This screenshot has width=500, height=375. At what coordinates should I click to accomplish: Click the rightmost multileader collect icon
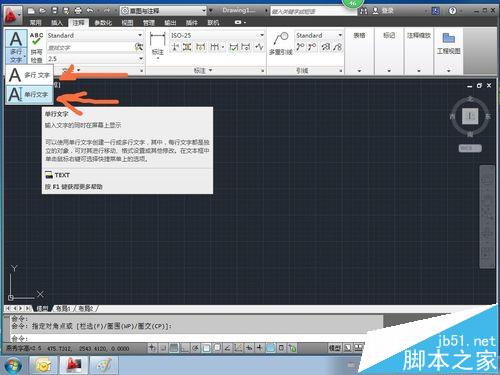tap(338, 47)
